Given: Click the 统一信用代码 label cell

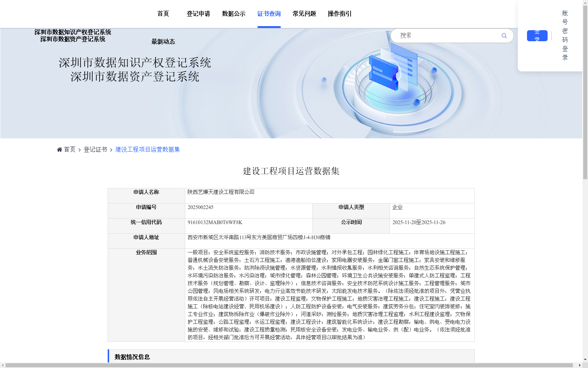Looking at the screenshot, I should (x=146, y=226).
